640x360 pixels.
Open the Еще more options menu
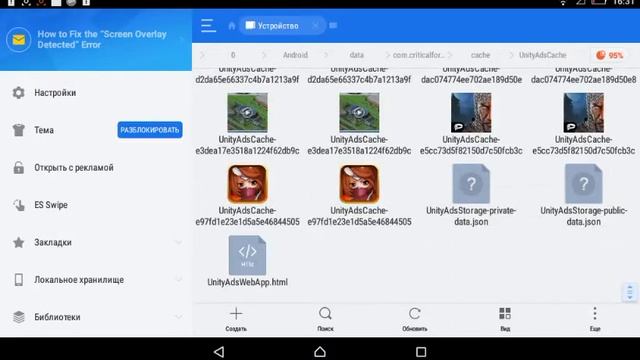(x=595, y=319)
